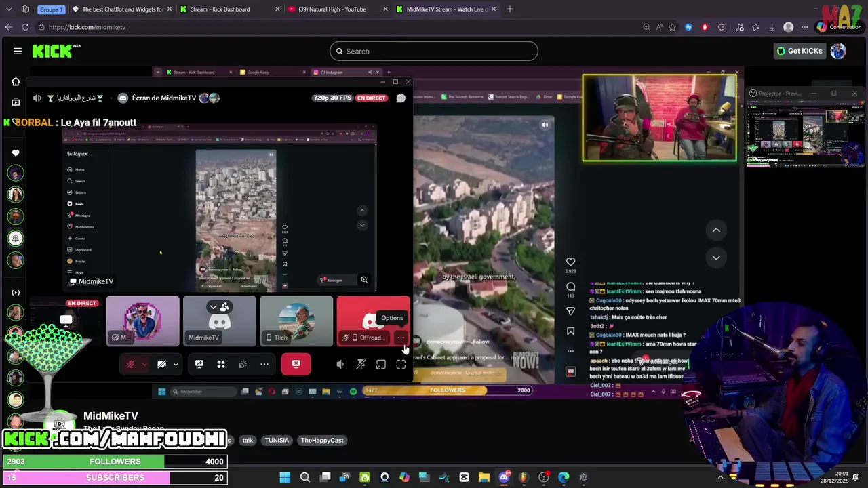Viewport: 868px width, 488px height.
Task: Focus the Kick Search field
Action: (x=434, y=51)
